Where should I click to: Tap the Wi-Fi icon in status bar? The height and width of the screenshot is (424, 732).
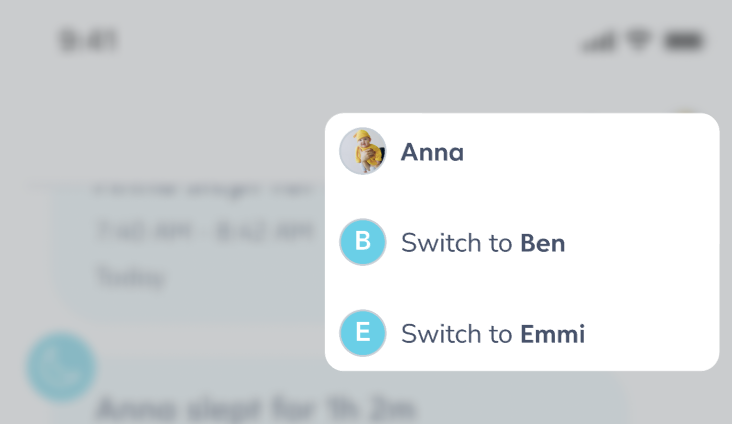637,42
